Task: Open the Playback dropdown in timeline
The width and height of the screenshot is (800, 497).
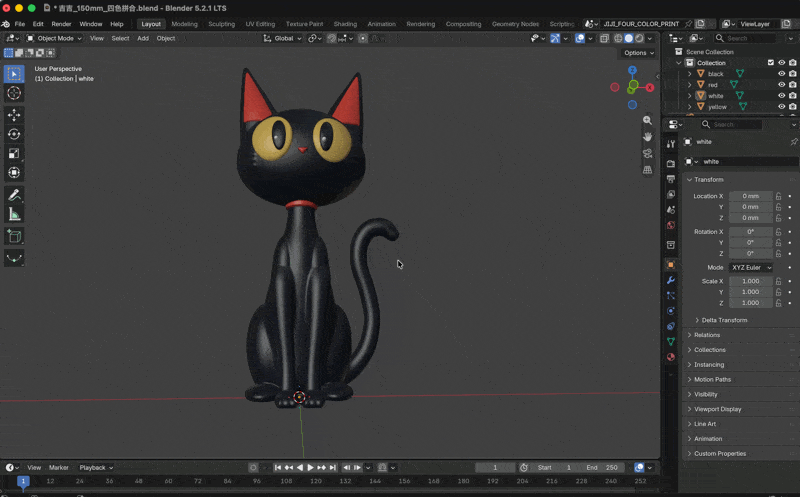Action: (x=95, y=467)
